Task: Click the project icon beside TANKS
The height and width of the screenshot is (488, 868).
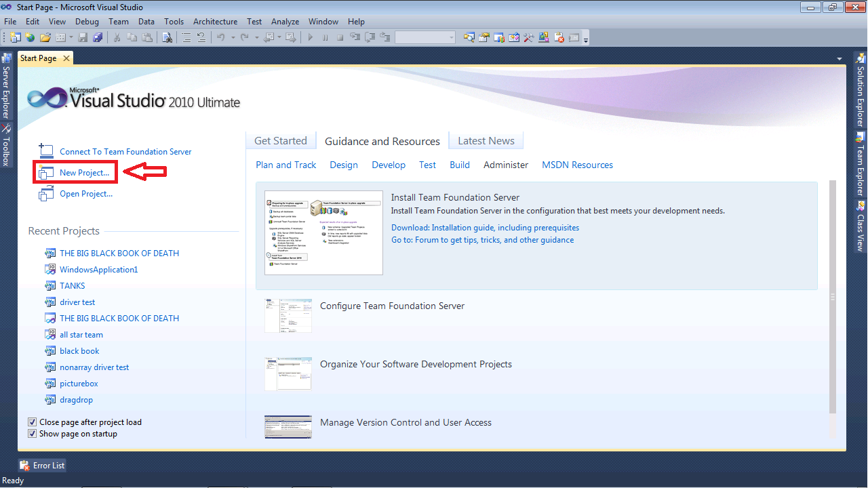Action: (50, 286)
